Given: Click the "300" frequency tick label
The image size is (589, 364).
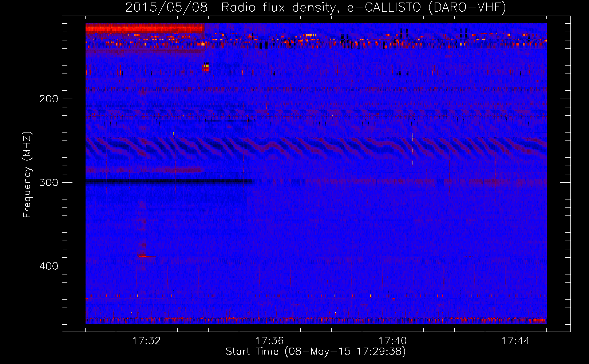Looking at the screenshot, I should pyautogui.click(x=49, y=182).
